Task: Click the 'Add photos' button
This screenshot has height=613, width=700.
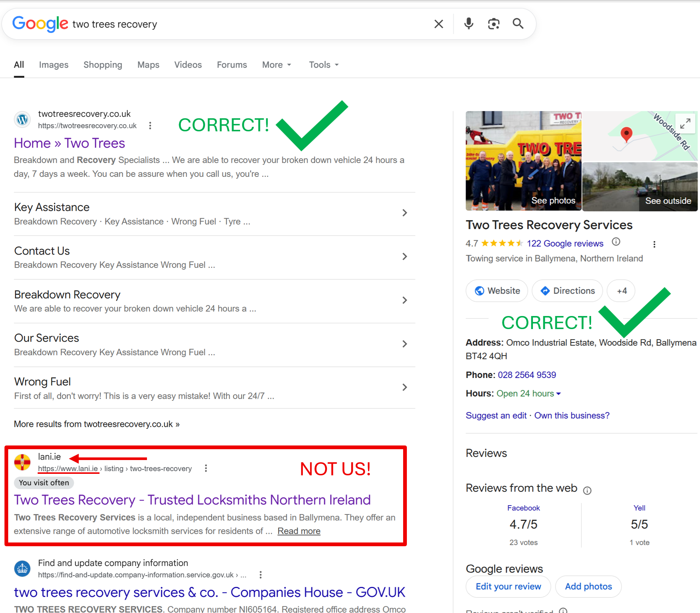Action: click(x=588, y=587)
